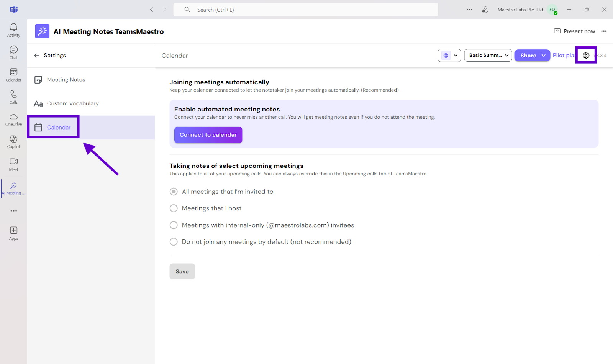Screen dimensions: 613x364
Task: Open the Apps plus icon
Action: point(13,233)
